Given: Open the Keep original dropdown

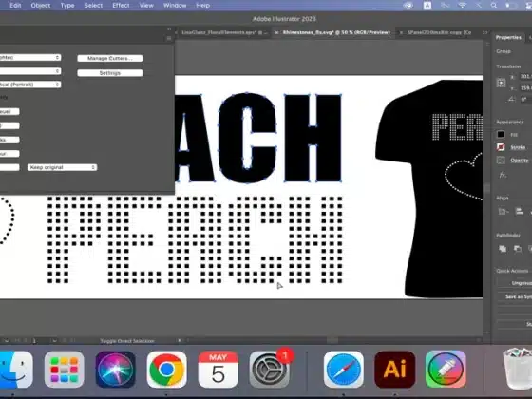Looking at the screenshot, I should (62, 167).
